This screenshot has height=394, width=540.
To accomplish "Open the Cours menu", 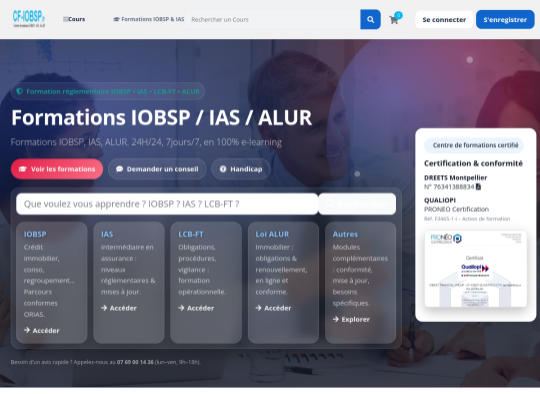I will (74, 19).
